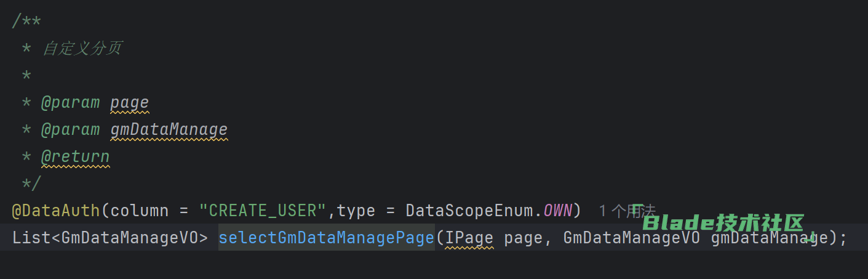The height and width of the screenshot is (279, 868).
Task: Click GmDataManageVO inside the List generic
Action: [130, 238]
